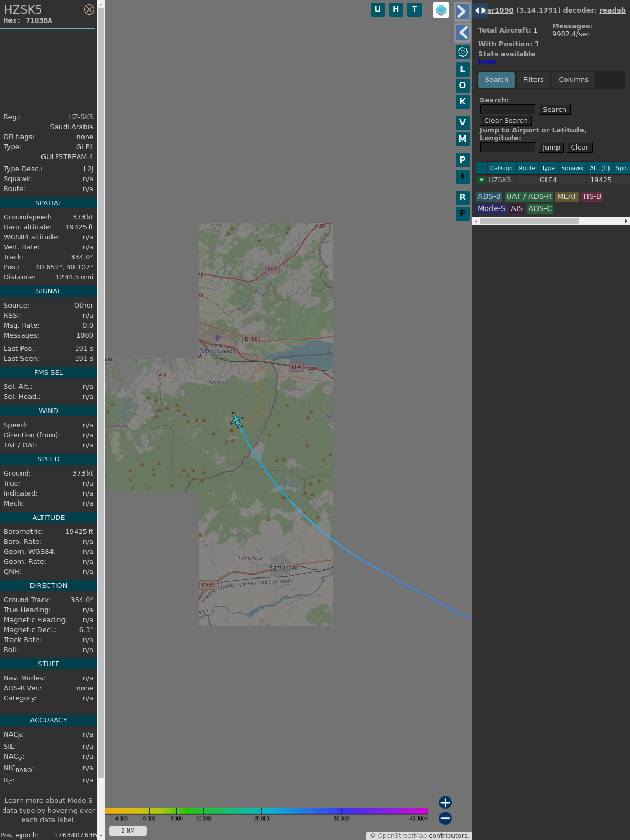
Task: Switch to the Filters tab
Action: (x=533, y=80)
